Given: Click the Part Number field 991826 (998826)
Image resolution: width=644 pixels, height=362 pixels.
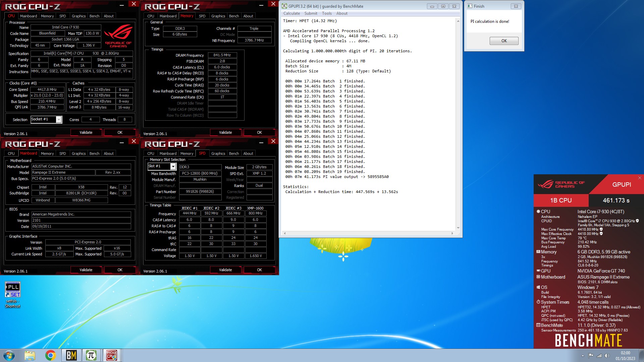Looking at the screenshot, I should 200,191.
